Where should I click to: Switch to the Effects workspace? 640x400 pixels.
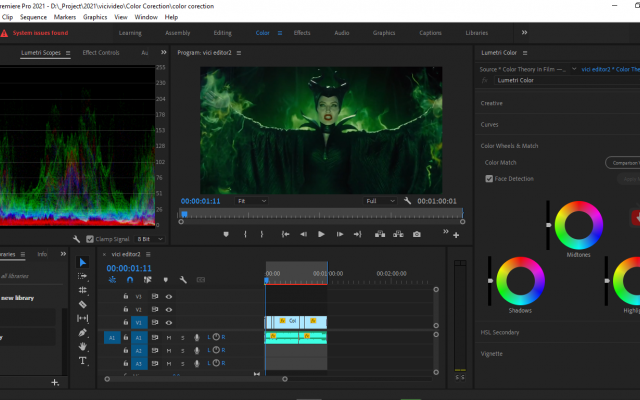click(302, 33)
